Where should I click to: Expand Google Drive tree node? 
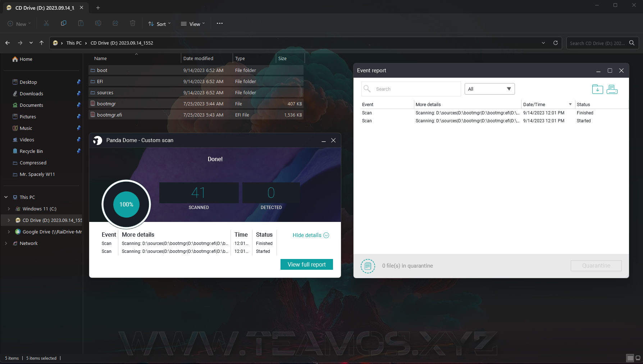click(9, 232)
